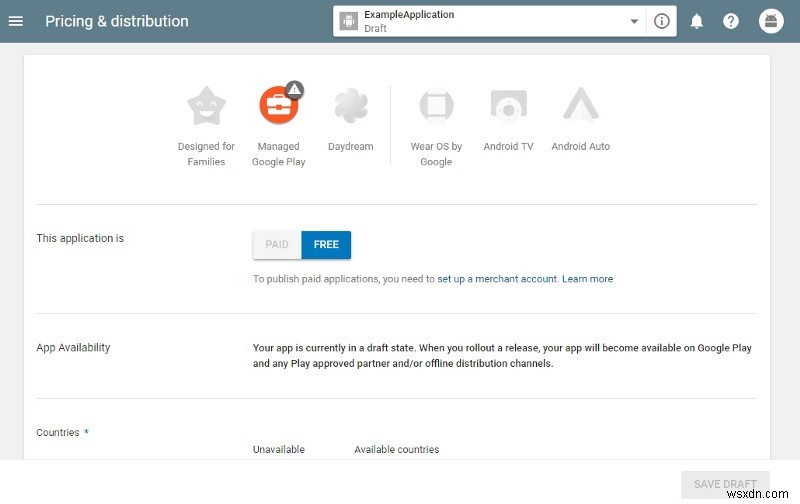Image resolution: width=800 pixels, height=504 pixels.
Task: Select the Wear OS by Google icon
Action: point(436,106)
